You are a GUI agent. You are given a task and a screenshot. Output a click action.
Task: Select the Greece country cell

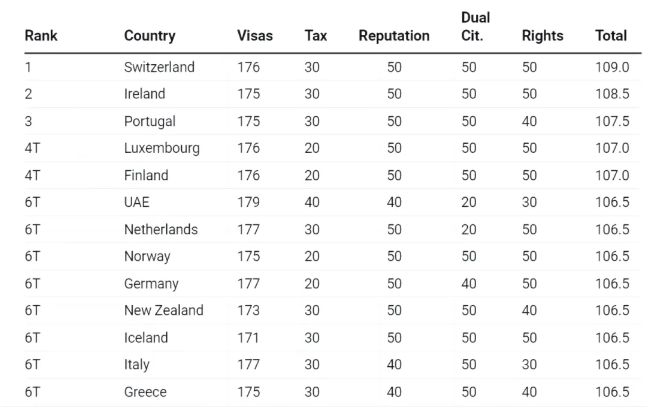coord(145,391)
